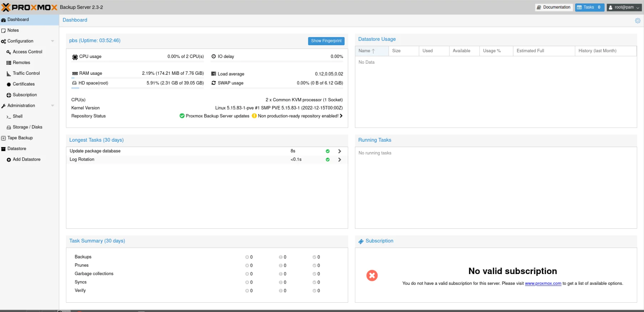Click the RAM usage progress bar
Image resolution: width=644 pixels, height=312 pixels.
pos(138,78)
